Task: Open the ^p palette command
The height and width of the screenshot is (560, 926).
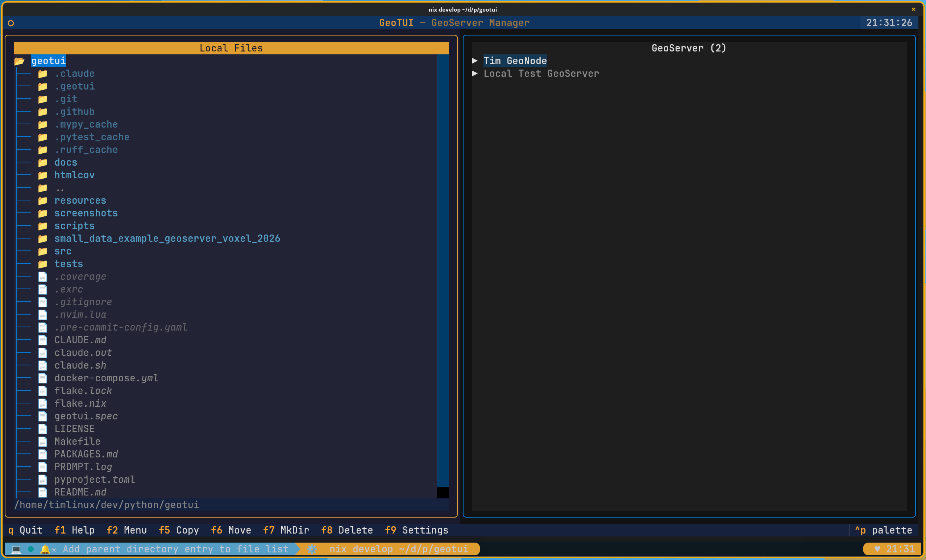Action: click(x=883, y=530)
